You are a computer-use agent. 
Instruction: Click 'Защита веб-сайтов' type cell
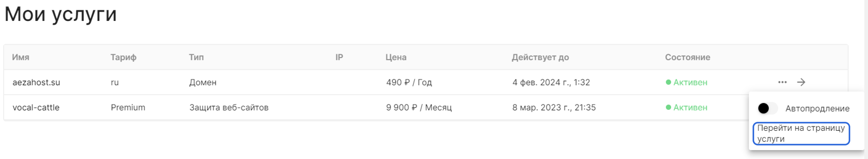[229, 107]
